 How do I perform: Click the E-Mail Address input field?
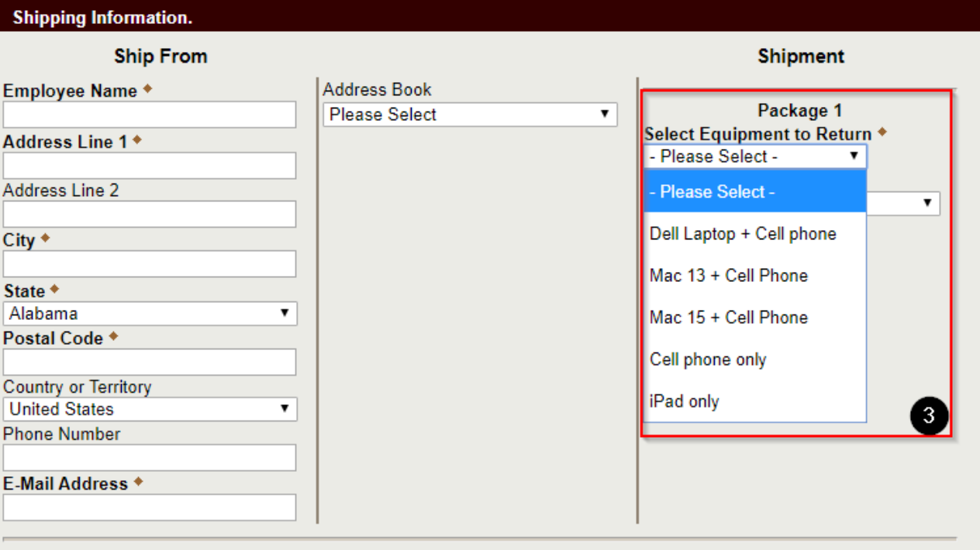tap(150, 507)
